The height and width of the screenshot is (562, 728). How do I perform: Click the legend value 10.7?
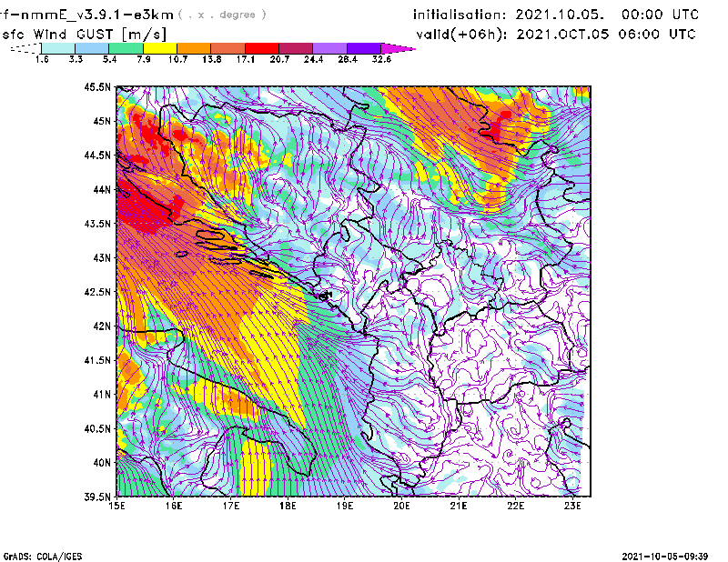177,59
